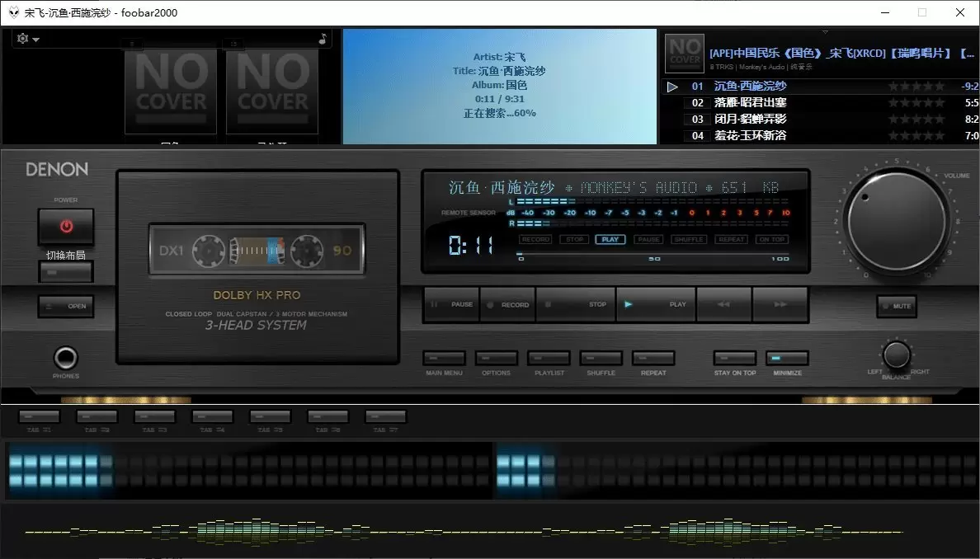The height and width of the screenshot is (559, 980).
Task: Switch to TAB #7
Action: pos(385,416)
